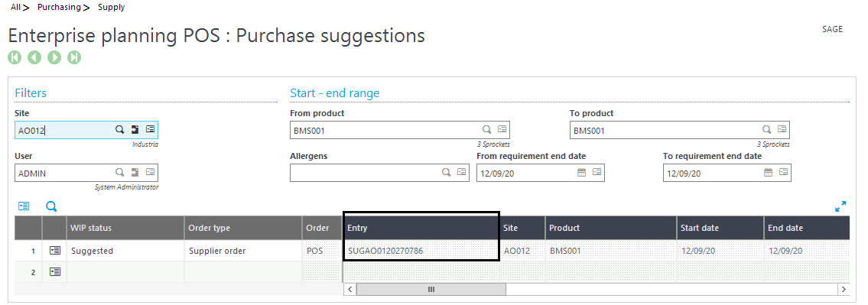Open calendar for To requirement end date
The width and height of the screenshot is (868, 305).
pyautogui.click(x=768, y=173)
